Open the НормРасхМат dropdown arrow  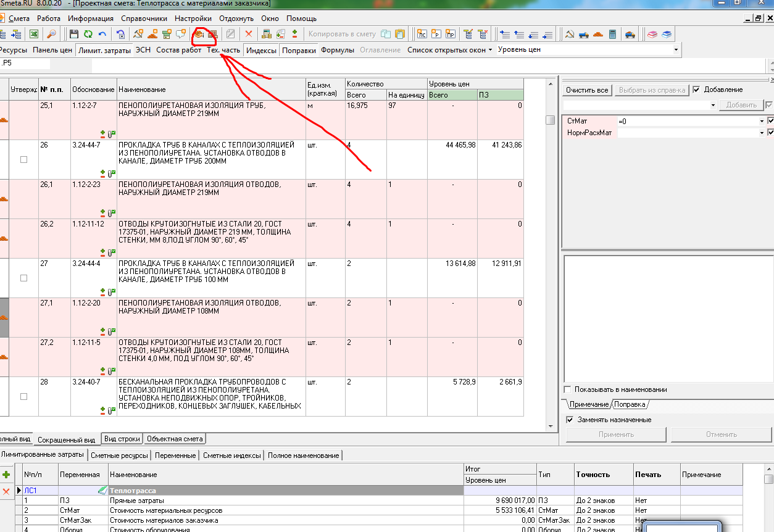point(763,132)
